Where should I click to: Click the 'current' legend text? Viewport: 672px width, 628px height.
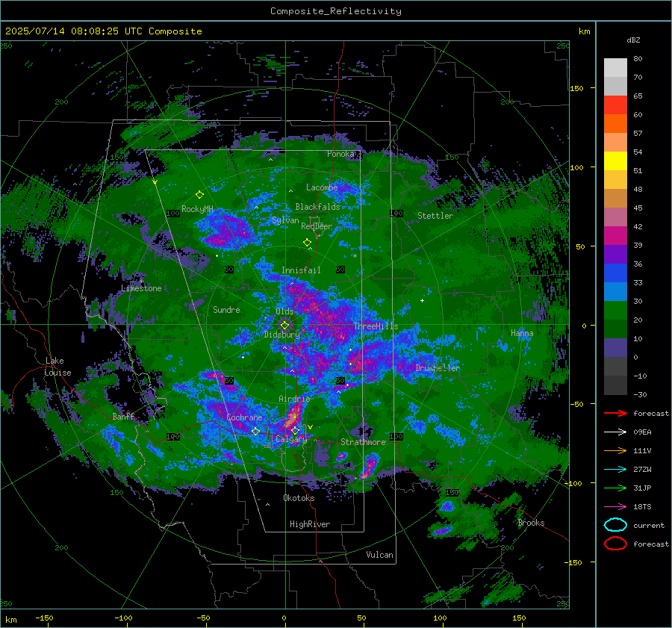click(x=649, y=525)
